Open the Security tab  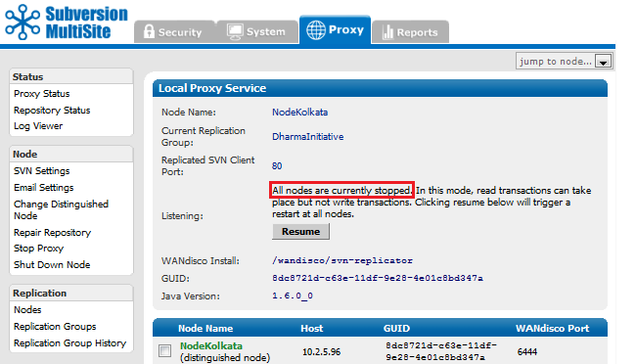pos(174,31)
